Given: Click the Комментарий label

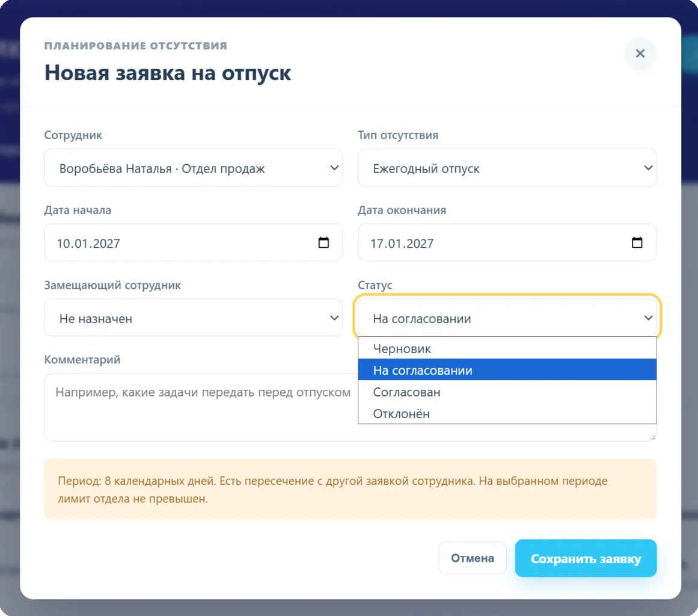Looking at the screenshot, I should coord(82,360).
